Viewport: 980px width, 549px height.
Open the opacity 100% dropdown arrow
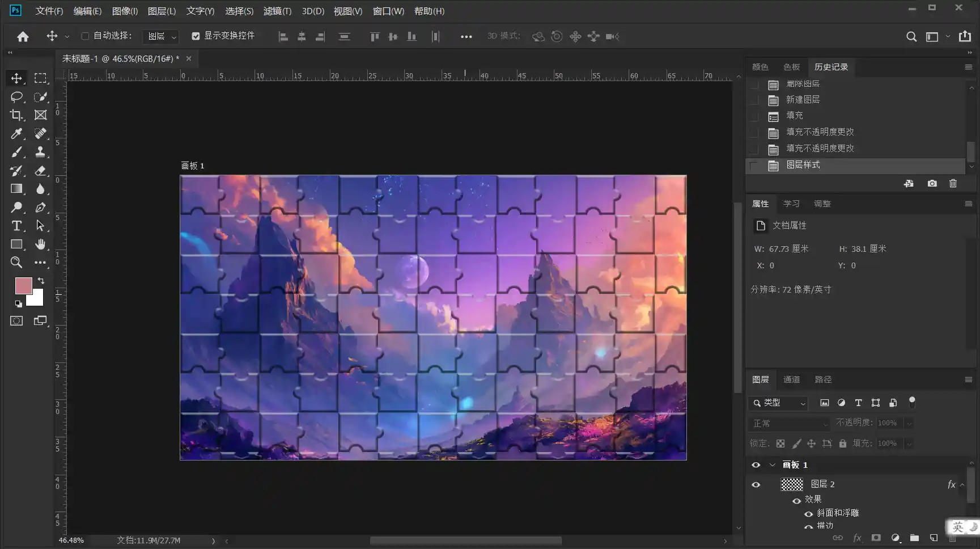pos(909,424)
